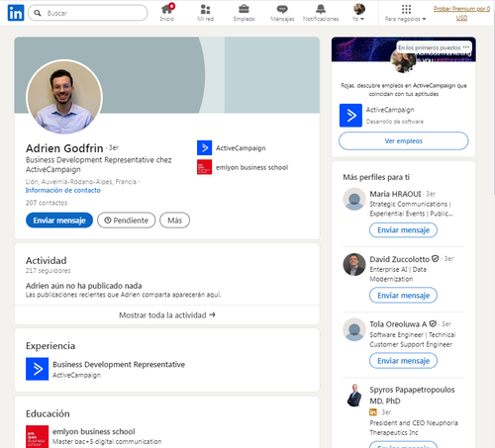Click Probar Premium por 0 USD link
Screen dimensions: 495x448
pyautogui.click(x=461, y=13)
